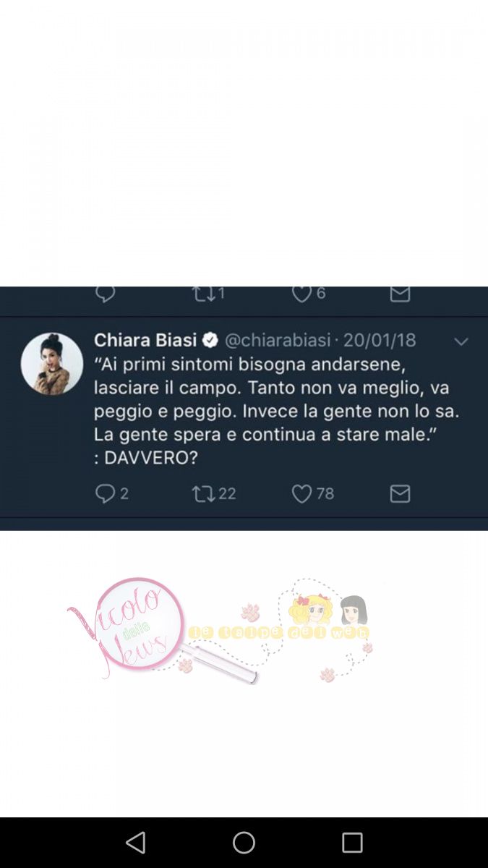Tap the reply icon on Chiara Biasi's tweet
The width and height of the screenshot is (488, 868).
[x=106, y=493]
